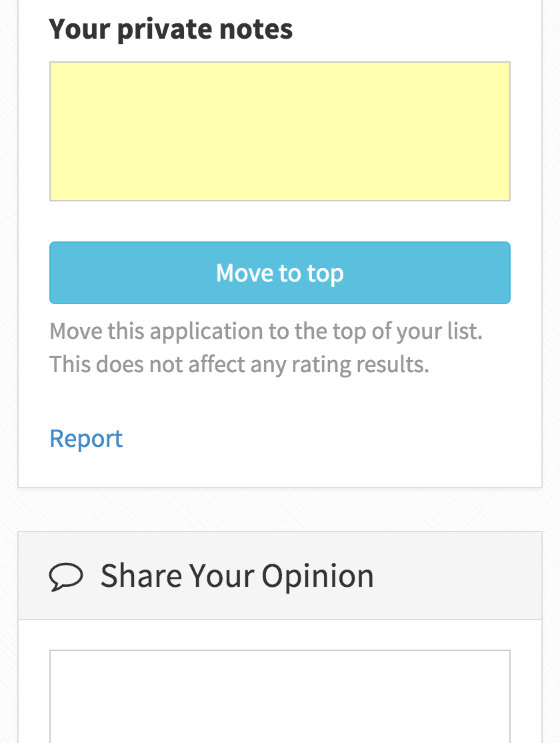This screenshot has width=560, height=743.
Task: Focus the Share Your Opinion text box
Action: 280,696
